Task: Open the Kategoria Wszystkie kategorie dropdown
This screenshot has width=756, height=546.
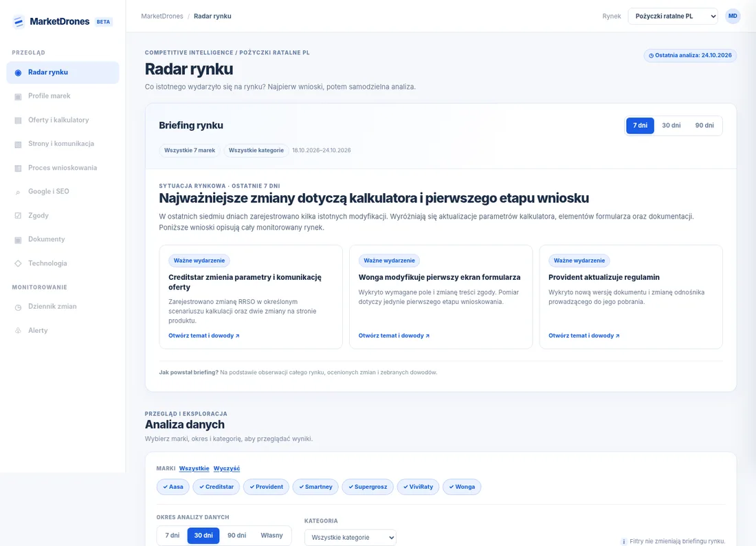Action: pos(350,537)
